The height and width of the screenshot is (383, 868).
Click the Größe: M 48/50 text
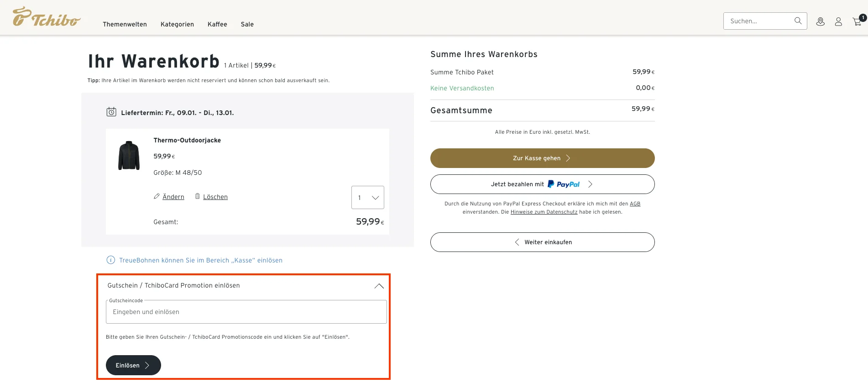[x=178, y=173]
